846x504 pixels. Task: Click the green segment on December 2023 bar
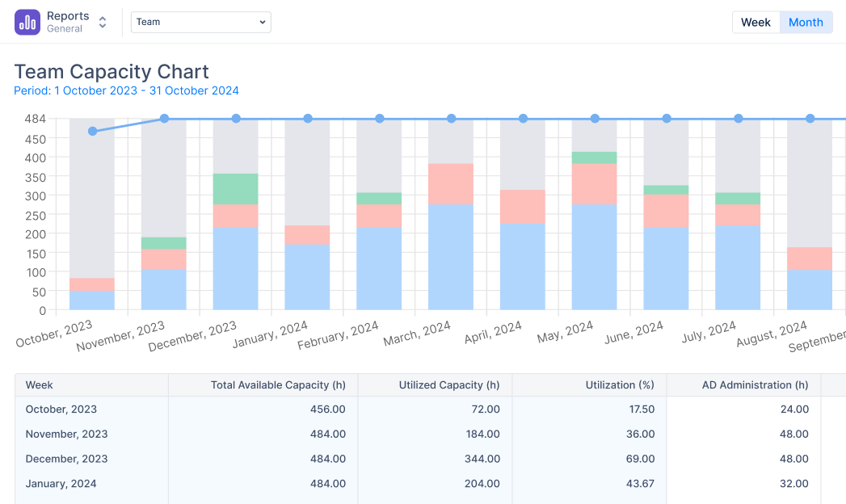coord(234,188)
